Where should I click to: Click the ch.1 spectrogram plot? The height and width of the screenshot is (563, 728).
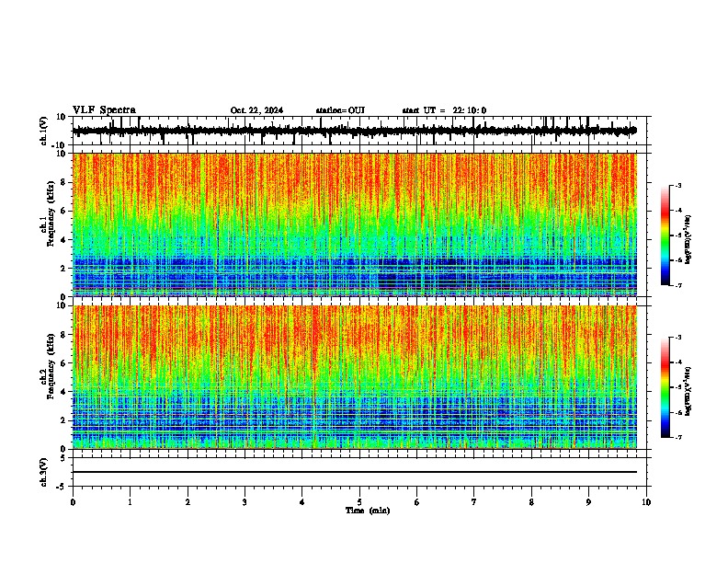tap(355, 224)
